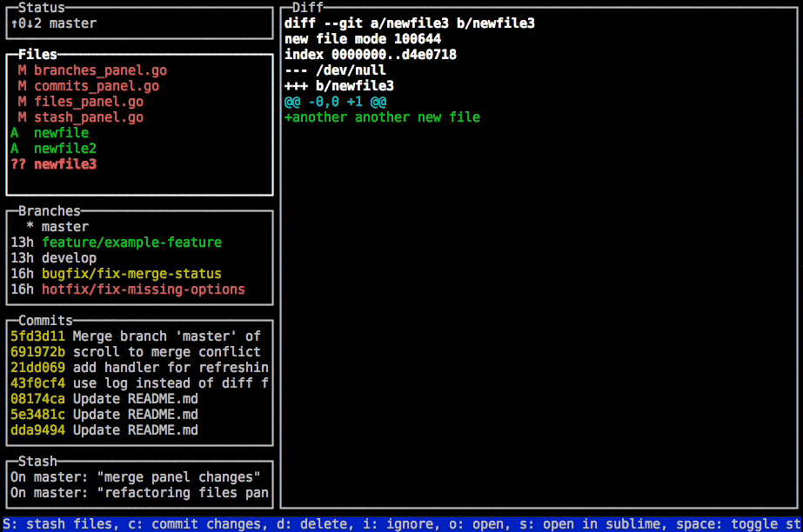The width and height of the screenshot is (803, 532).
Task: Click 'S: stash files' hint in bottom bar
Action: 57,524
